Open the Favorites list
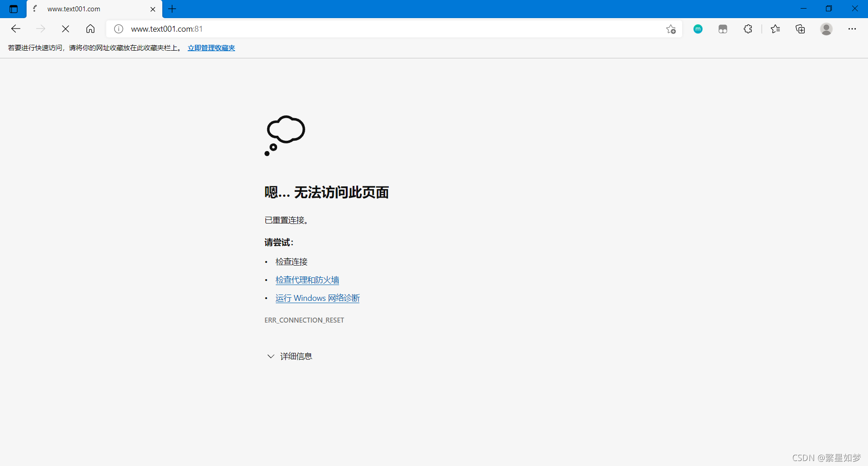Viewport: 868px width, 466px height. point(775,29)
